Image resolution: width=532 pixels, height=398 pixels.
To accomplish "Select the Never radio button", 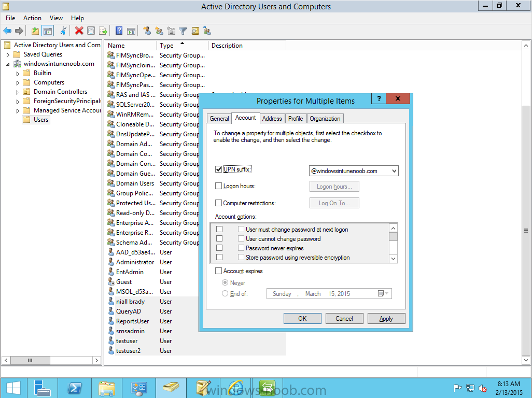I will pos(225,282).
